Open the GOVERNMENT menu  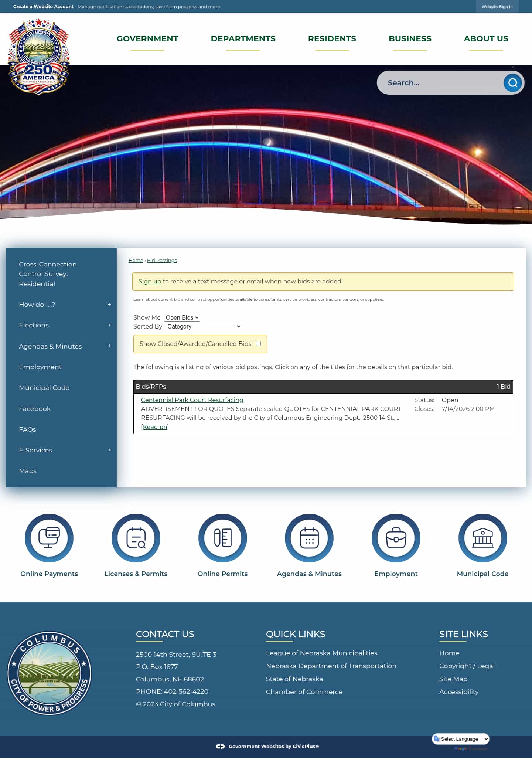point(147,39)
